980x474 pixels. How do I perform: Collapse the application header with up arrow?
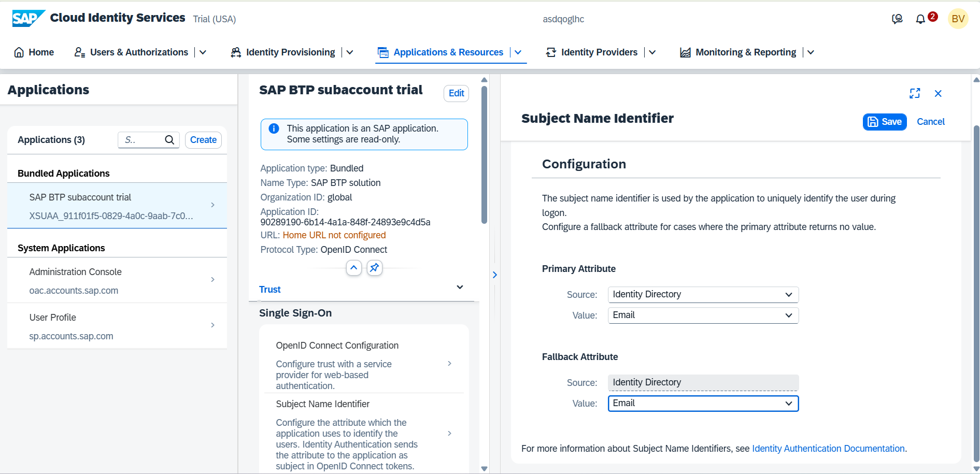click(x=353, y=268)
